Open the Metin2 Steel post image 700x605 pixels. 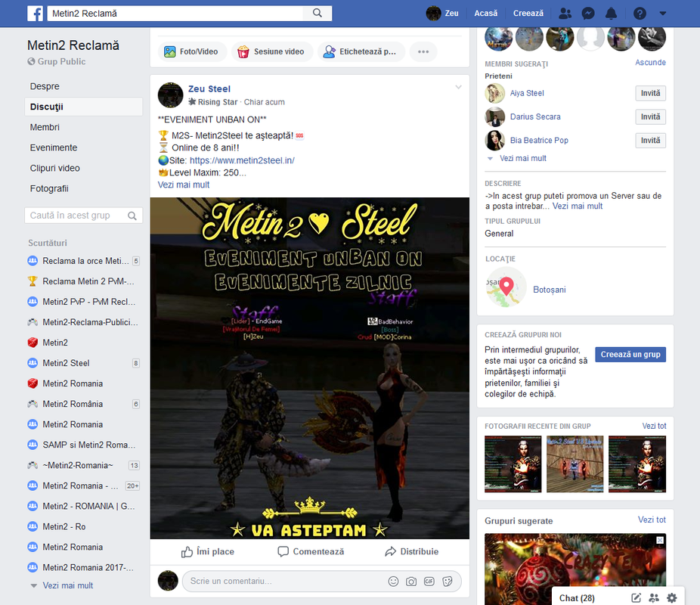309,368
